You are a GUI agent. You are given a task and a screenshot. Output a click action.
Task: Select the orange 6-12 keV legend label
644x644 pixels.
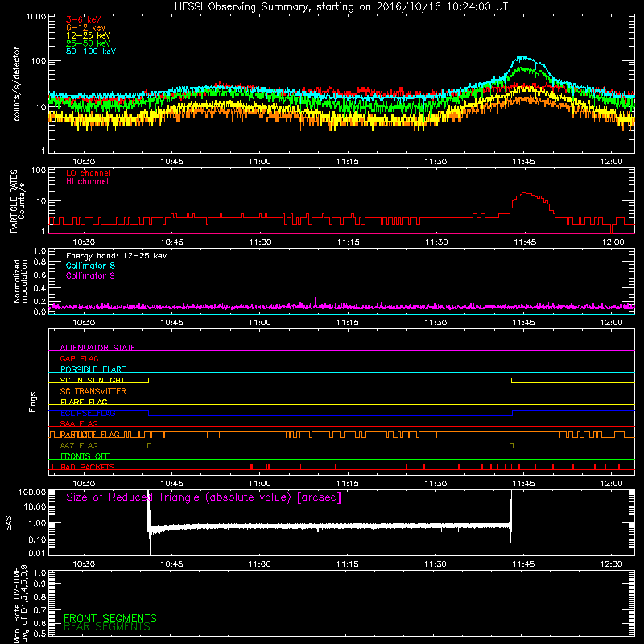pos(86,27)
